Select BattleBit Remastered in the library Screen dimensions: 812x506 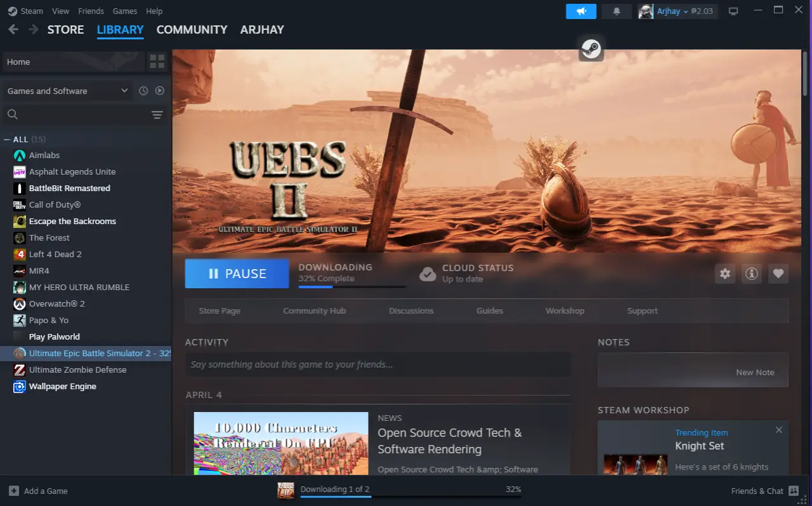[x=69, y=188]
